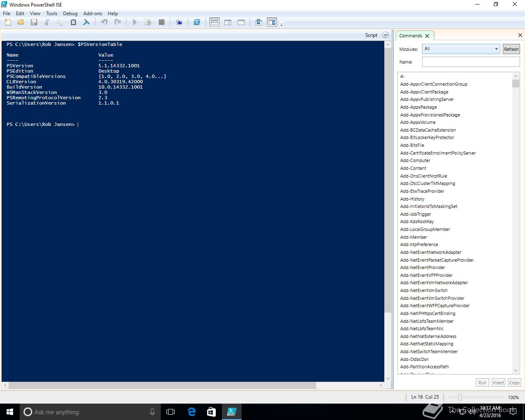This screenshot has width=525, height=420.
Task: Open the View menu
Action: (35, 14)
